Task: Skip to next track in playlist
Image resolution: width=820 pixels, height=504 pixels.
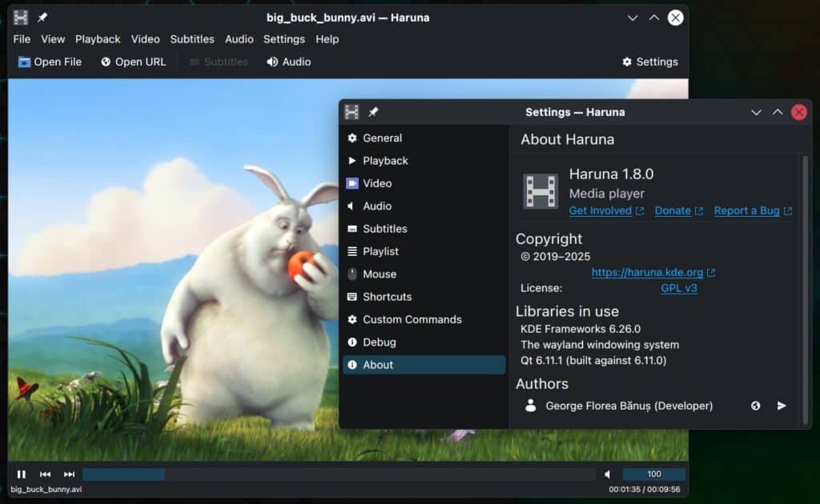Action: tap(69, 474)
